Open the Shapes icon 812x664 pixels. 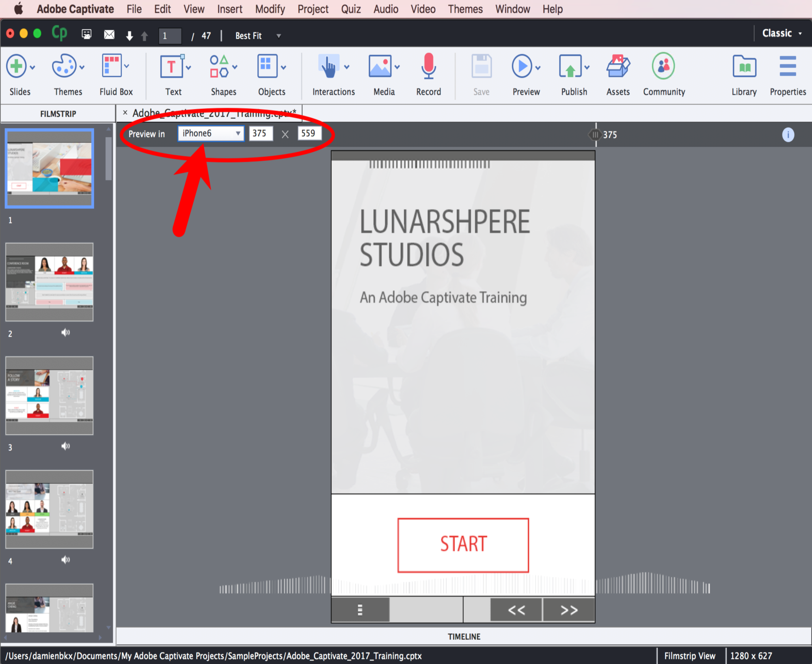[x=219, y=66]
